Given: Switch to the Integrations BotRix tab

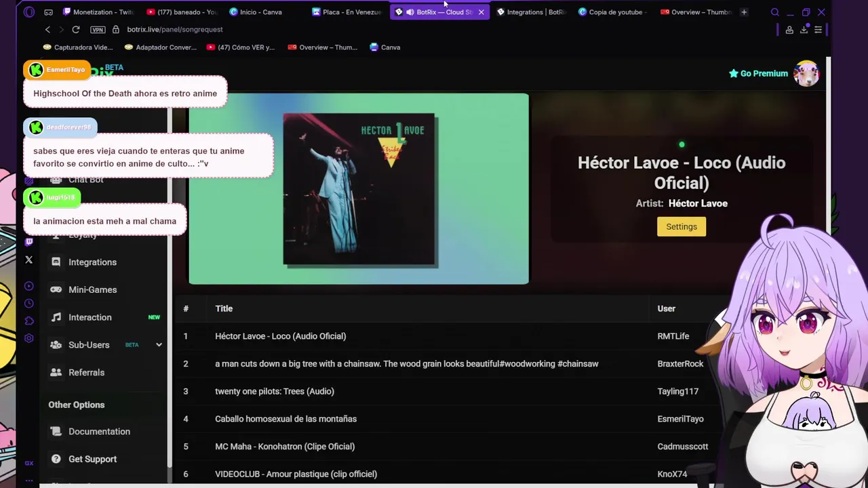Looking at the screenshot, I should click(531, 12).
